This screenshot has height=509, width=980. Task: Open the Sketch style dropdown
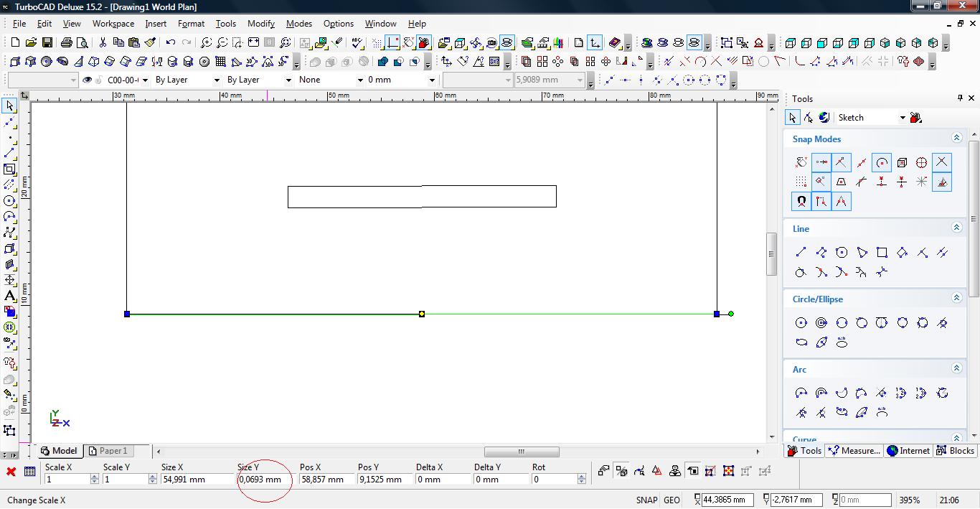[902, 118]
